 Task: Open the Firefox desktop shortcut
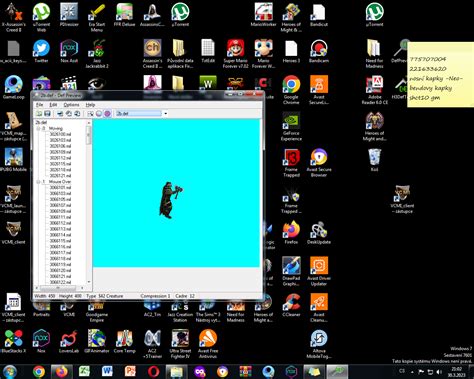[x=291, y=232]
